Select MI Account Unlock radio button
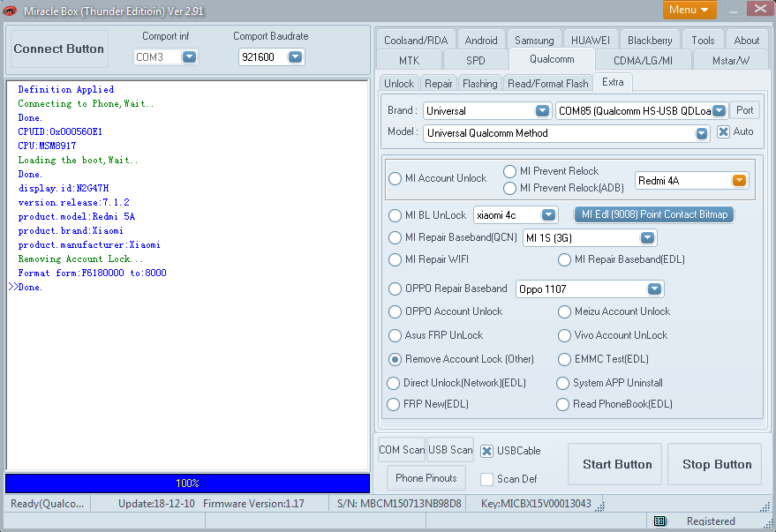The height and width of the screenshot is (532, 776). coord(395,178)
